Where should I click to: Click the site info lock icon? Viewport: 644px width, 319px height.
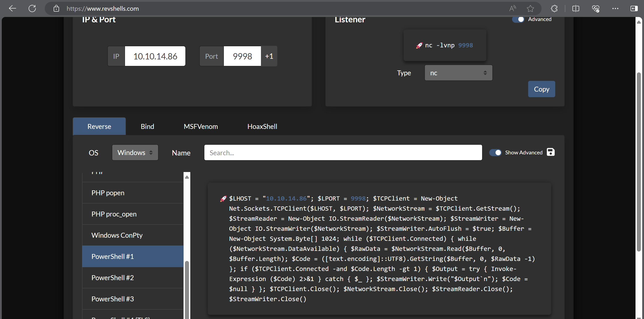click(56, 8)
